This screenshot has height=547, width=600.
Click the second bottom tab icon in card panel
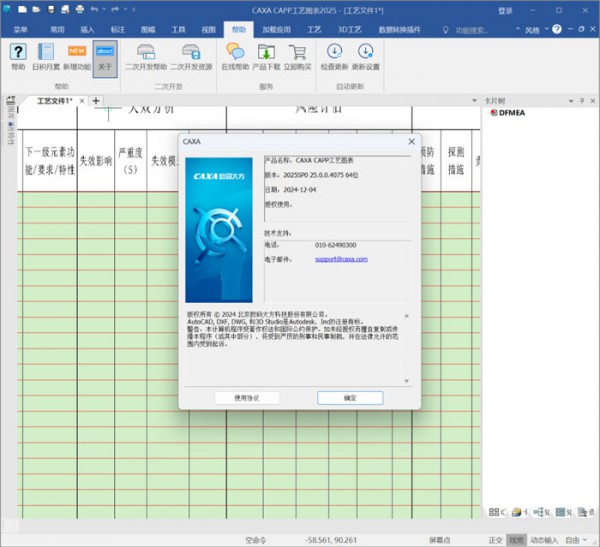(x=517, y=512)
